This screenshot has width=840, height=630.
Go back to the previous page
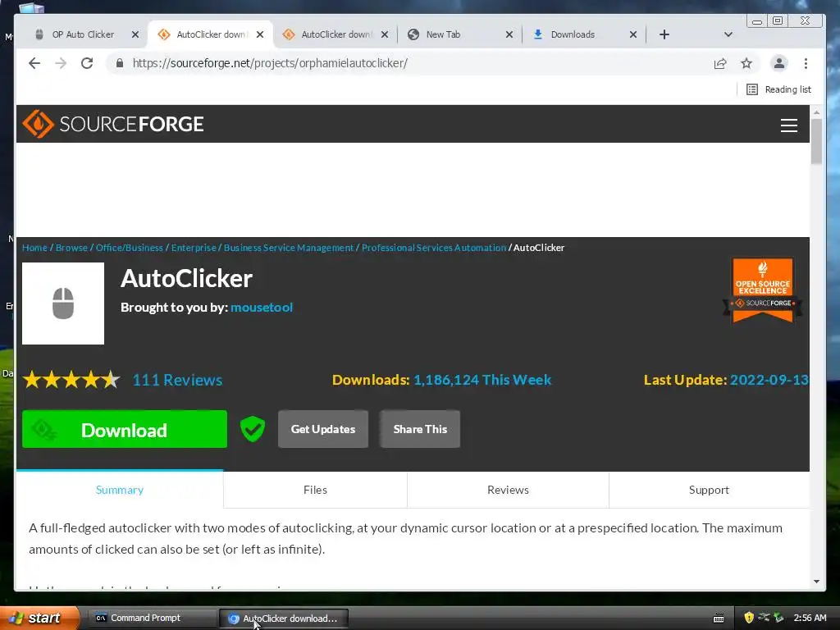tap(34, 63)
